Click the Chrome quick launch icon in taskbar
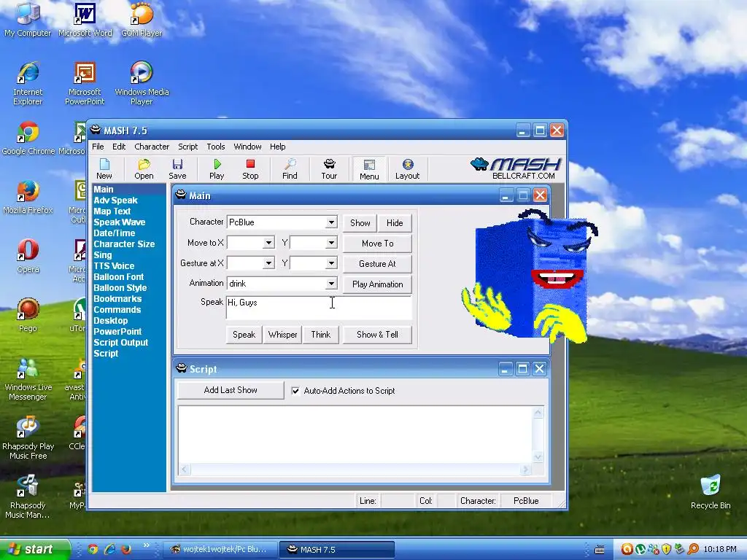This screenshot has height=560, width=747. pyautogui.click(x=93, y=550)
